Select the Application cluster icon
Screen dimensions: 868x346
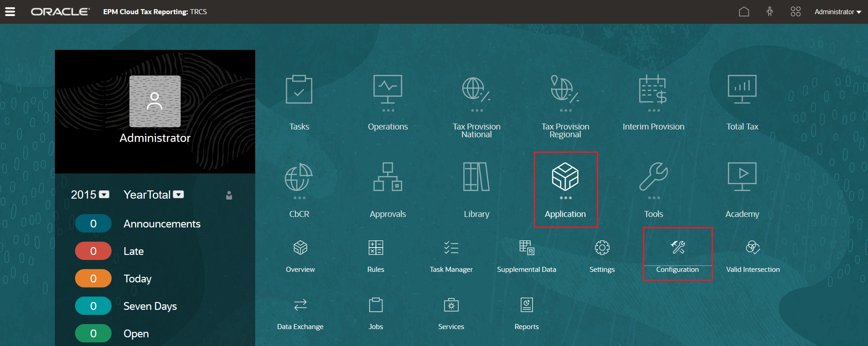coord(565,177)
